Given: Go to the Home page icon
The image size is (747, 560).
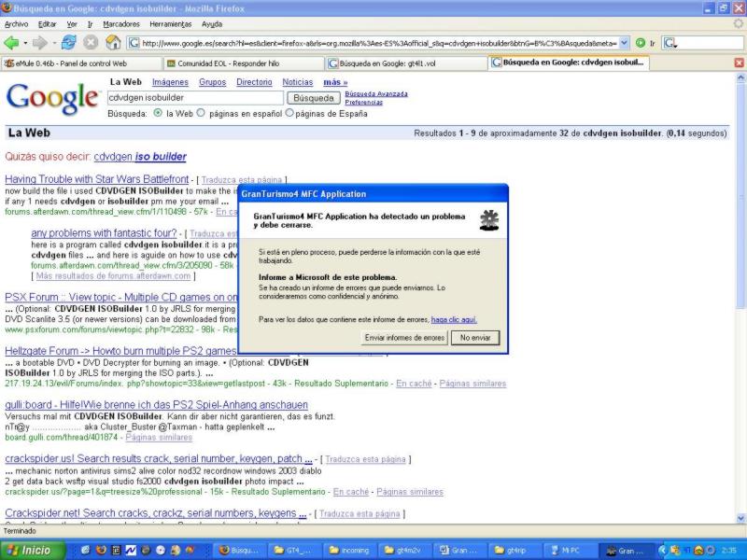Looking at the screenshot, I should point(113,42).
